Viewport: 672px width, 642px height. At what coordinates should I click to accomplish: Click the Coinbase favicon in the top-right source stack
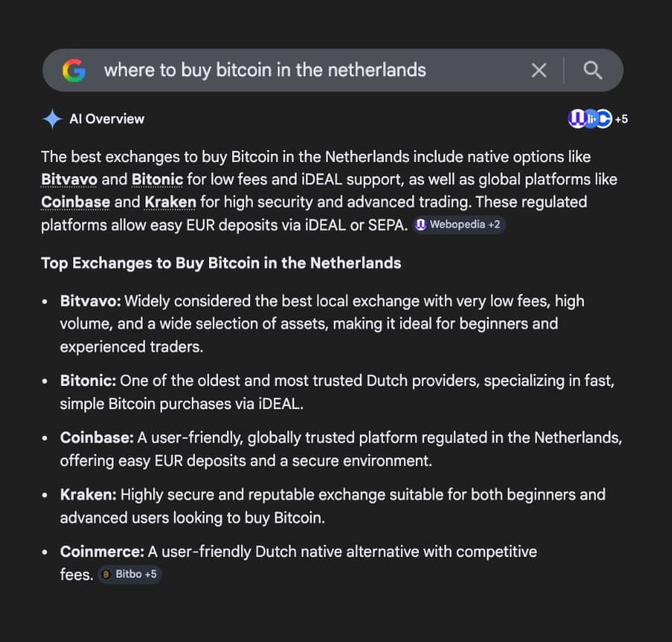tap(603, 118)
